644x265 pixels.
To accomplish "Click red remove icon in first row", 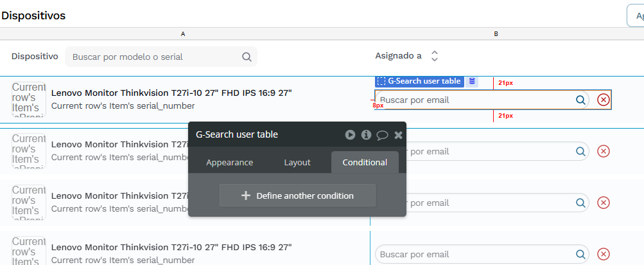I will point(603,100).
